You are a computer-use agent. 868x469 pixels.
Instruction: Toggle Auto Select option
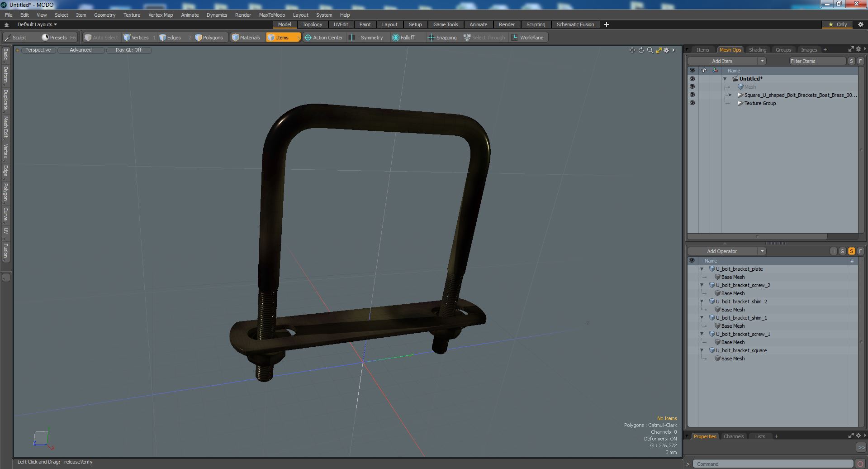101,38
